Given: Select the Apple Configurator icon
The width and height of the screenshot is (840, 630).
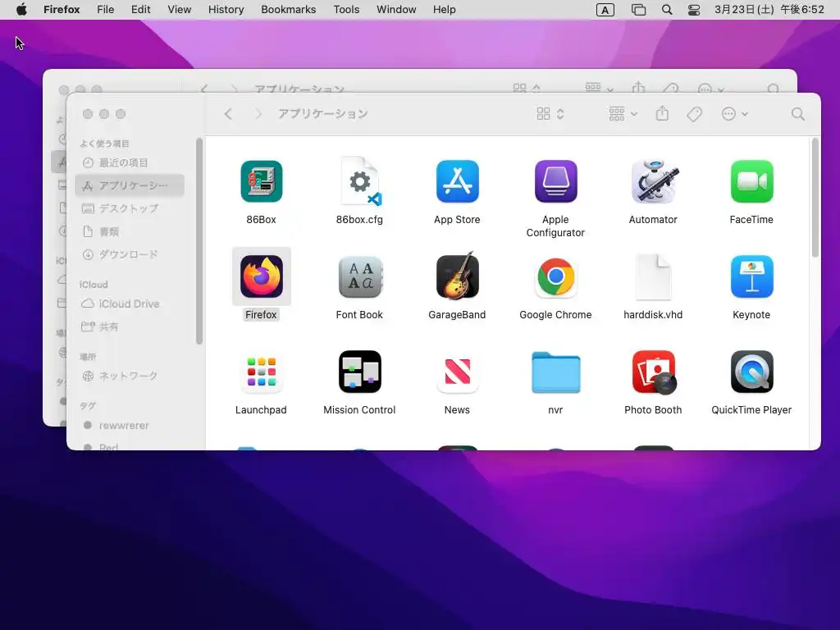Looking at the screenshot, I should tap(555, 181).
